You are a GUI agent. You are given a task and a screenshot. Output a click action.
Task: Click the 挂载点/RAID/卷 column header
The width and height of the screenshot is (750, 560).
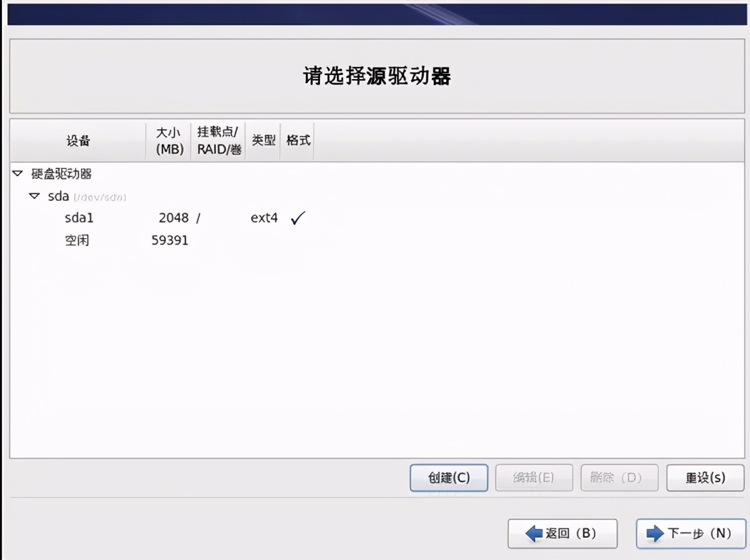(218, 141)
